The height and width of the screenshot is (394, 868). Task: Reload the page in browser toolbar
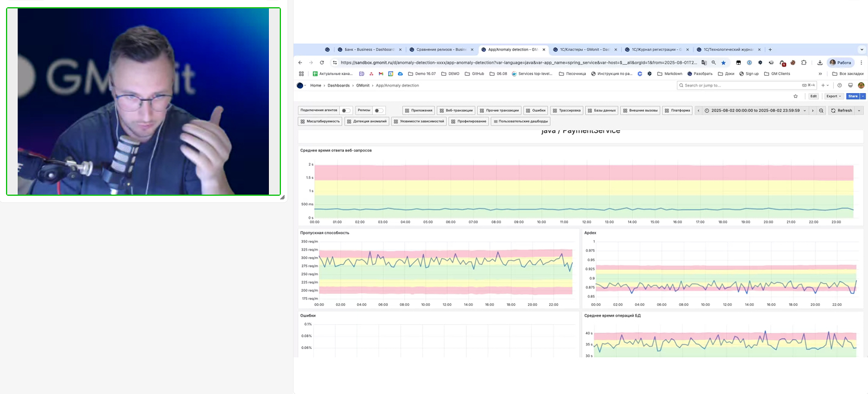coord(322,62)
